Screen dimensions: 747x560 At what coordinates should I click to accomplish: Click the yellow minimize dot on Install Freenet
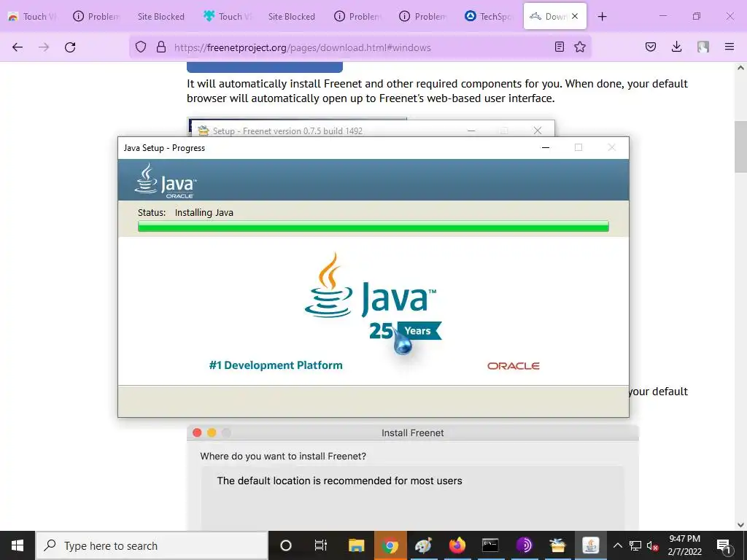point(212,432)
